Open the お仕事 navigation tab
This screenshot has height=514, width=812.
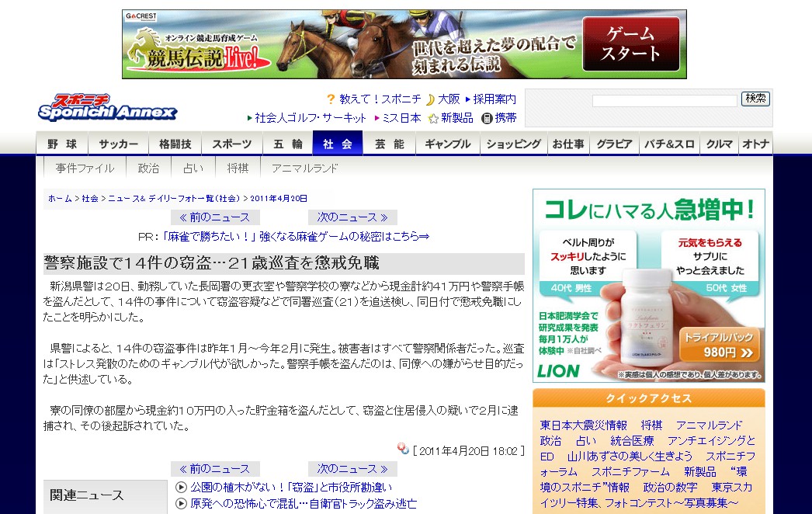pos(568,144)
